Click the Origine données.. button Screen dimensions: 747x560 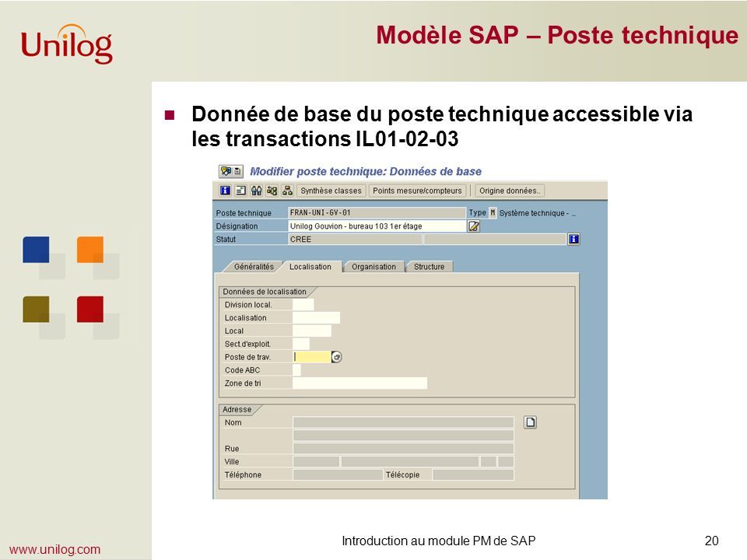click(x=509, y=191)
